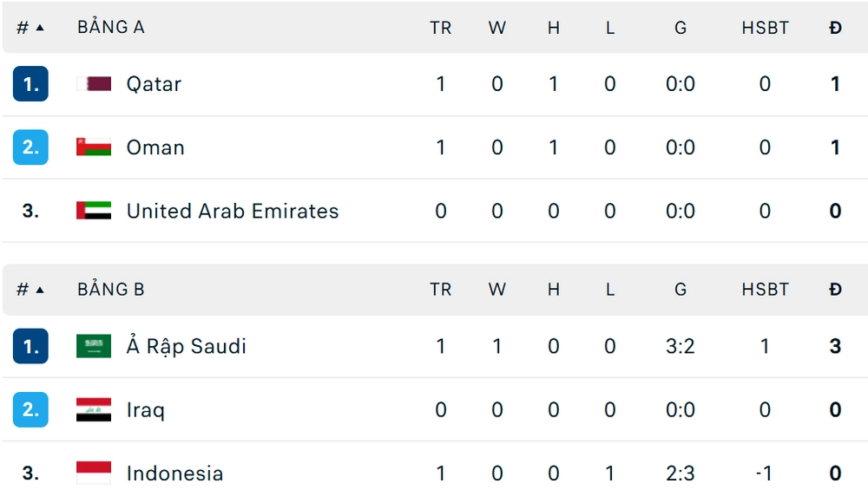
Task: Sort Bảng A by Đ points column
Action: pos(835,28)
